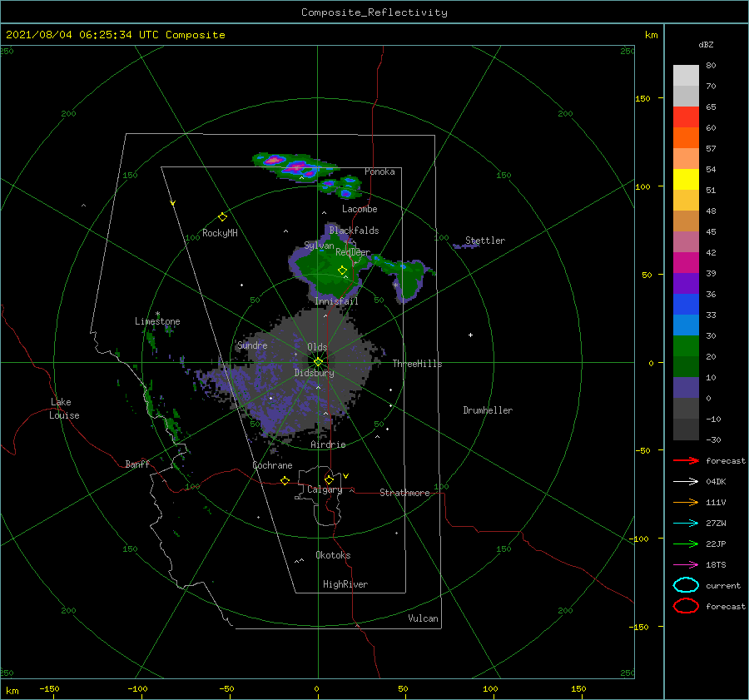749x700 pixels.
Task: Click the Didsbury town label
Action: coord(315,373)
